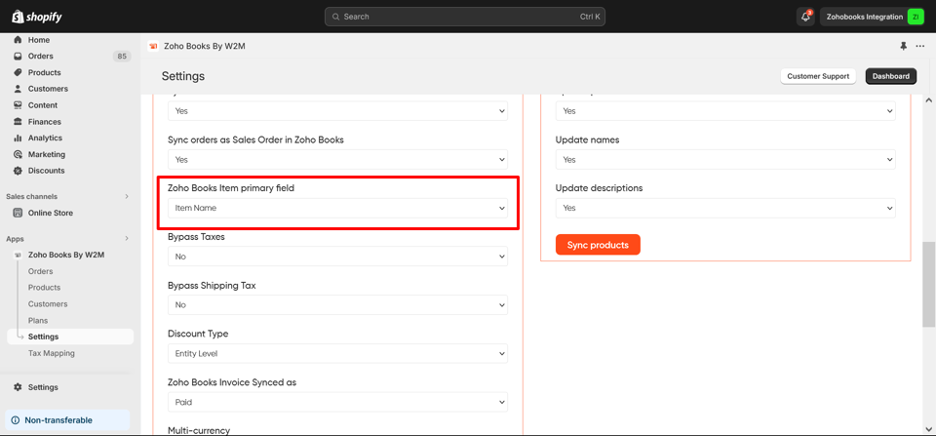936x436 pixels.
Task: Click the Products tag icon in sidebar
Action: 18,73
